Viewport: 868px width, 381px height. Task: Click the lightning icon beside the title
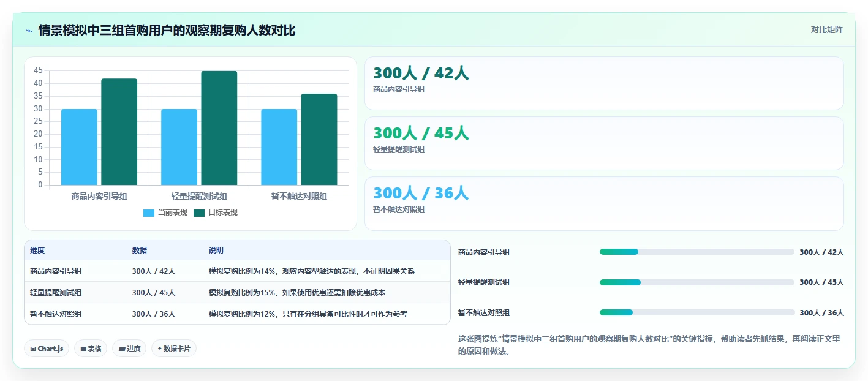[x=29, y=31]
